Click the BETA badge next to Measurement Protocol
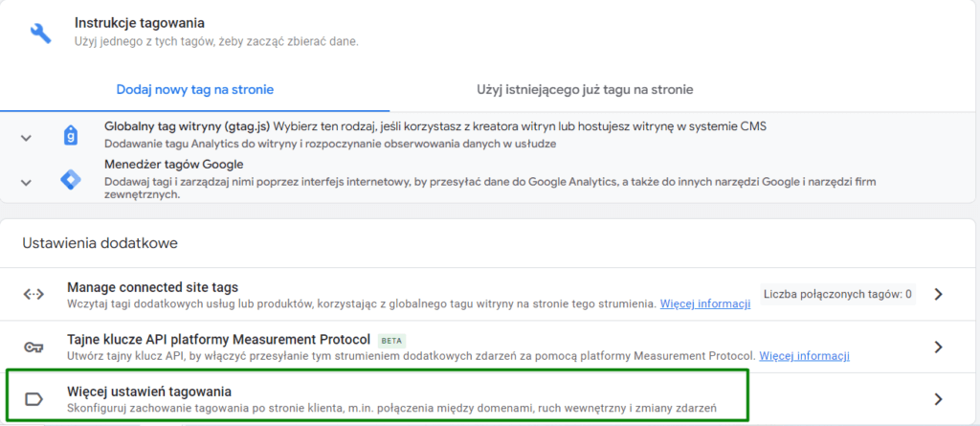Screen dimensions: 980x426 [390, 340]
